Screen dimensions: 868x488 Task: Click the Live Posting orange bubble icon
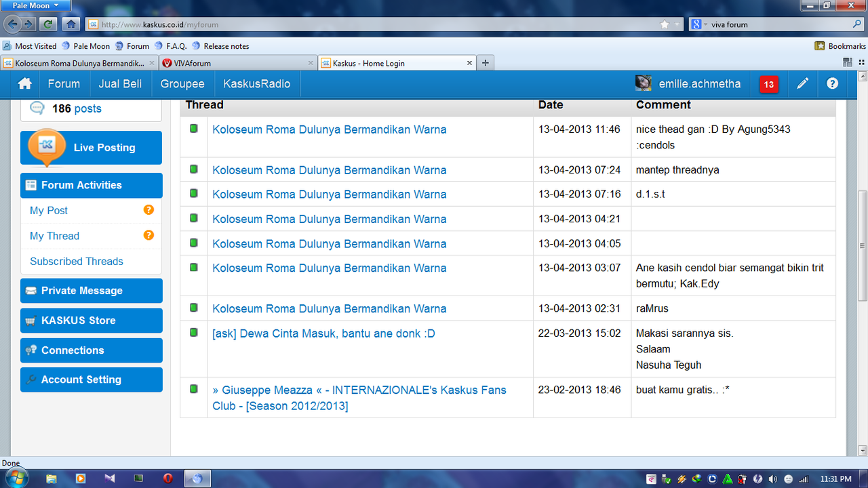[46, 147]
